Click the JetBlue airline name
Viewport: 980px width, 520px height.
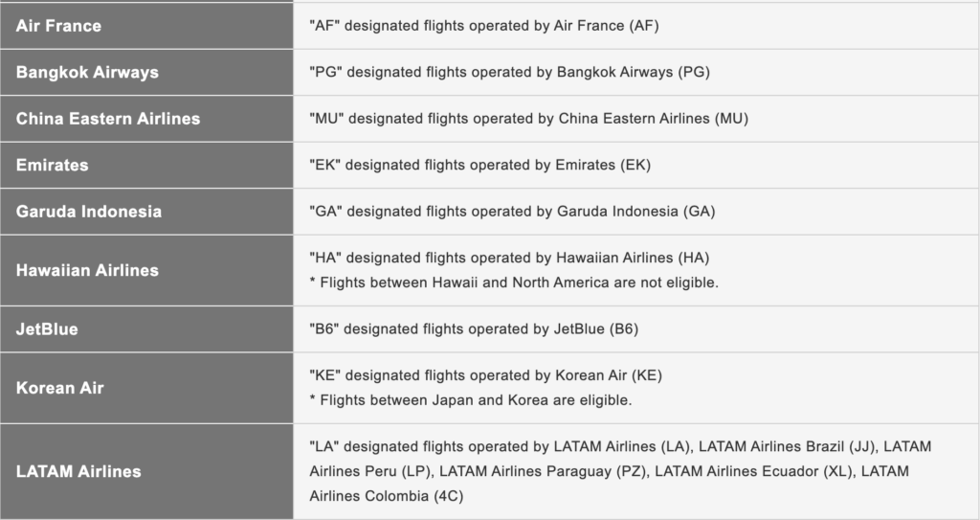47,329
